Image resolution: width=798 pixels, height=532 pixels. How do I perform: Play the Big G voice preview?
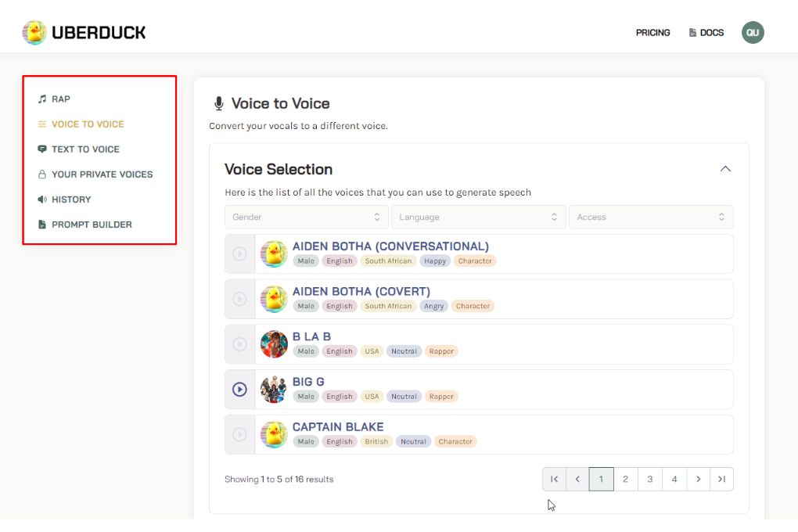point(240,389)
